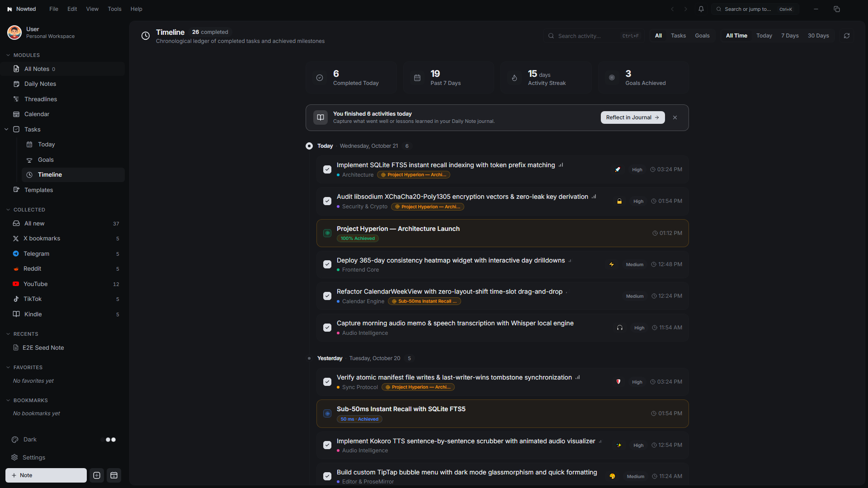The height and width of the screenshot is (488, 868).
Task: Collapse the MODULES section
Action: (8, 55)
